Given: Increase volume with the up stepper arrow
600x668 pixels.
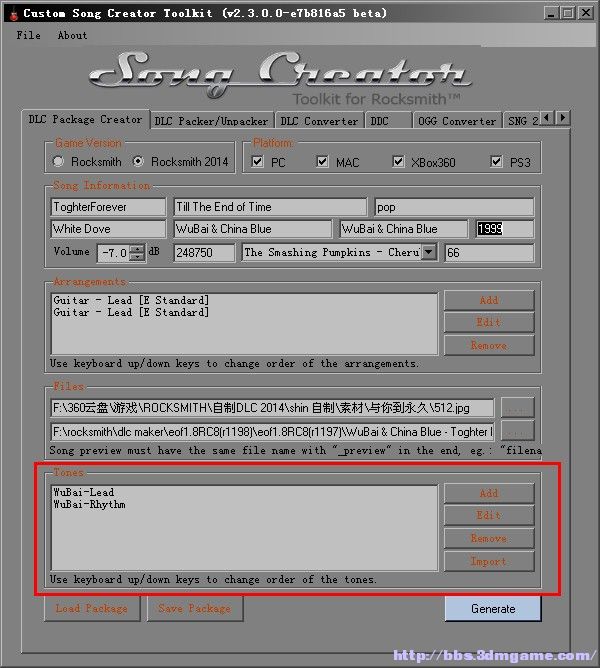Looking at the screenshot, I should (x=137, y=248).
